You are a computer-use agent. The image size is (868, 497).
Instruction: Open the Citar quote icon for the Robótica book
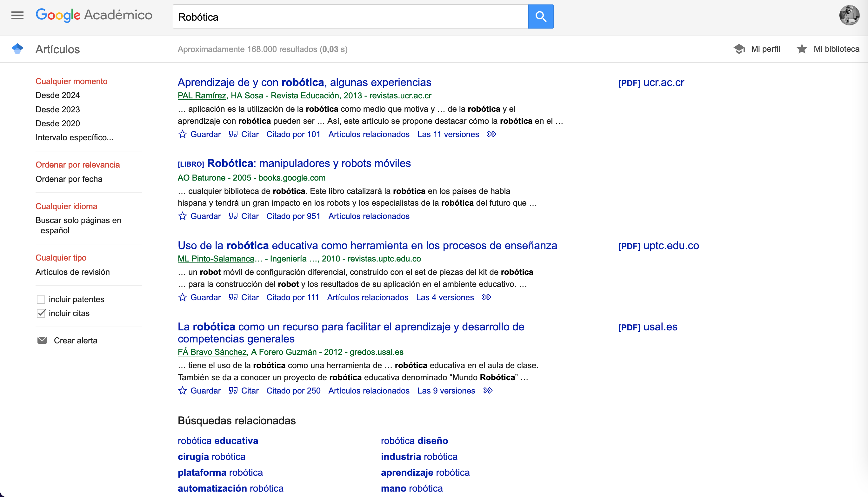[234, 216]
